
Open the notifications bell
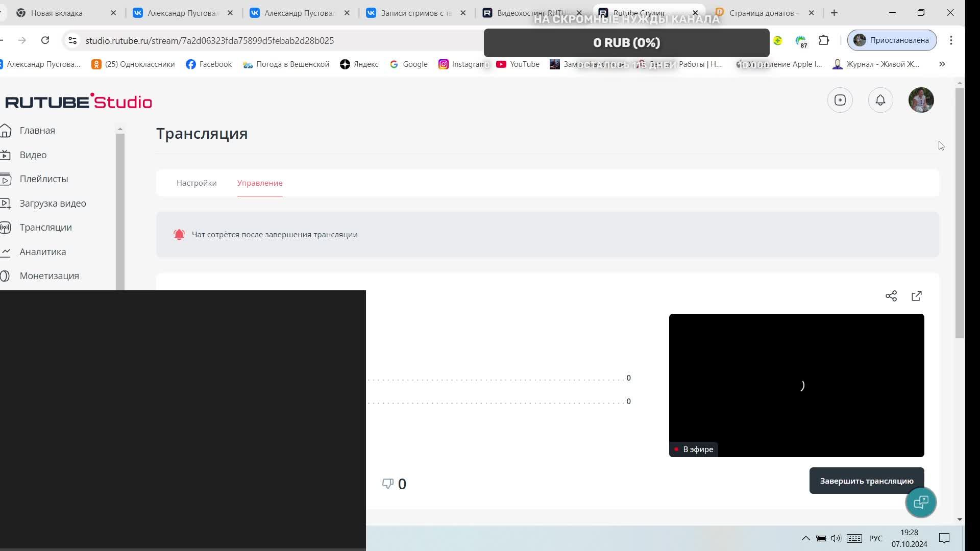(x=880, y=100)
